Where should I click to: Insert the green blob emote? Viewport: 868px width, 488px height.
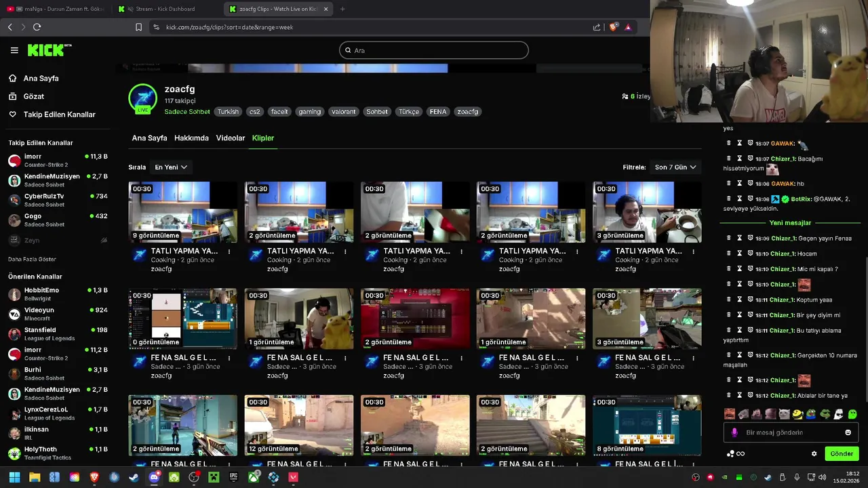coord(852,414)
